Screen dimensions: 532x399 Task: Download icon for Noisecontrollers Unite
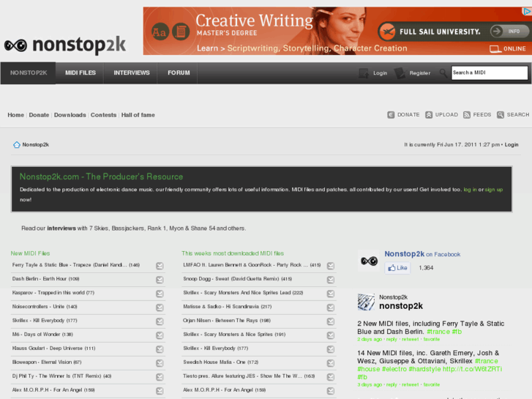pyautogui.click(x=160, y=307)
